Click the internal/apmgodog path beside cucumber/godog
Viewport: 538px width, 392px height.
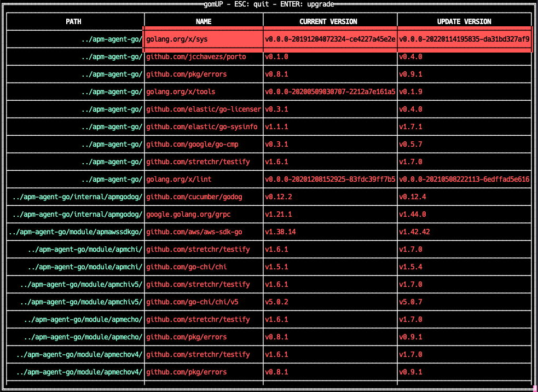click(x=77, y=197)
